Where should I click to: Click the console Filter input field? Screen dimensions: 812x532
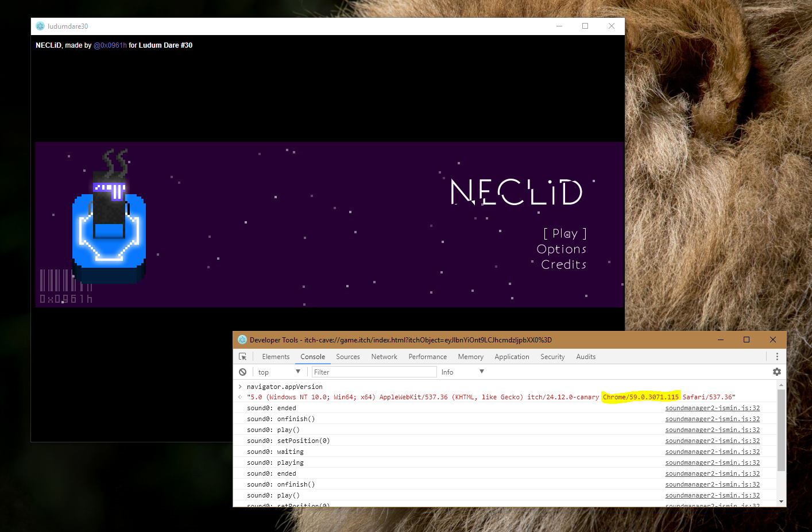click(x=374, y=372)
